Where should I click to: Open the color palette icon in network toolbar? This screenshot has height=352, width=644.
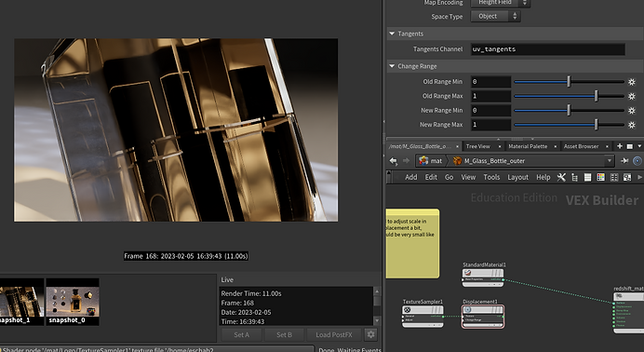[600, 177]
